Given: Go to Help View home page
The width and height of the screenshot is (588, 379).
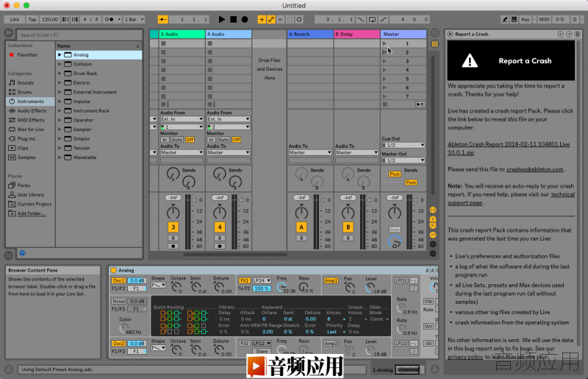Looking at the screenshot, I should pyautogui.click(x=578, y=34).
